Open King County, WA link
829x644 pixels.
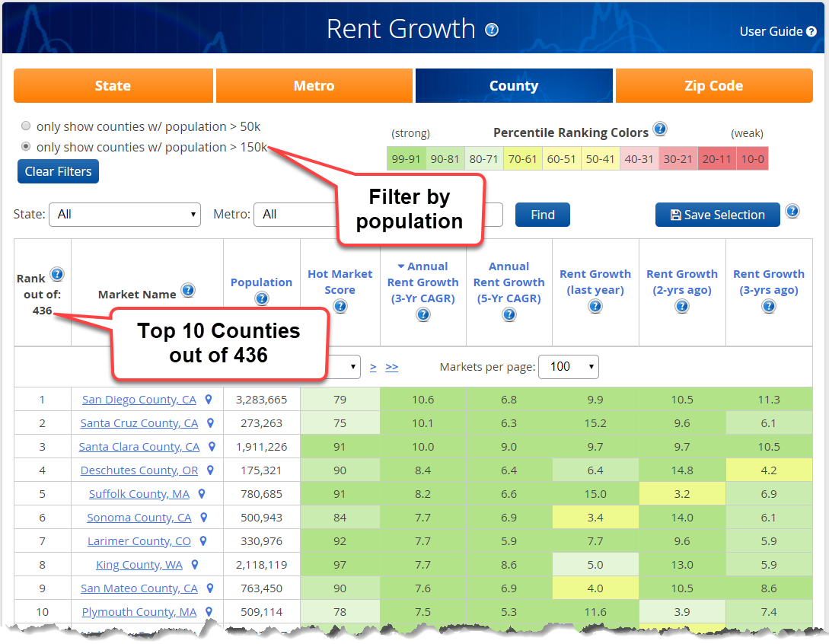139,565
